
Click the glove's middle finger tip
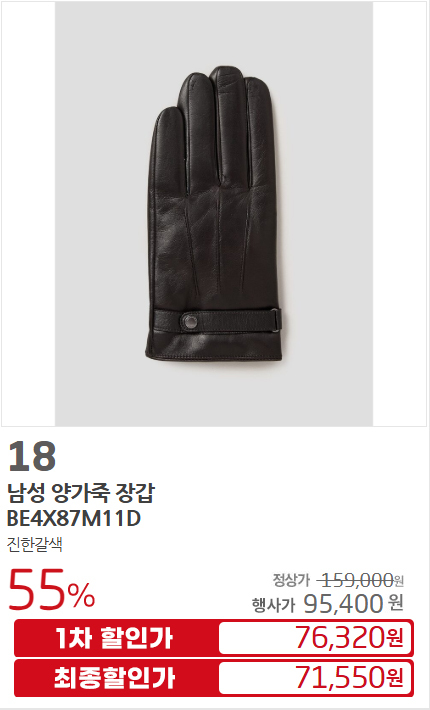click(x=226, y=74)
